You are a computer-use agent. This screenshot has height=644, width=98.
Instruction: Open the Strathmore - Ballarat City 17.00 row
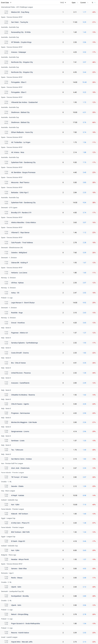pyautogui.click(x=49, y=122)
